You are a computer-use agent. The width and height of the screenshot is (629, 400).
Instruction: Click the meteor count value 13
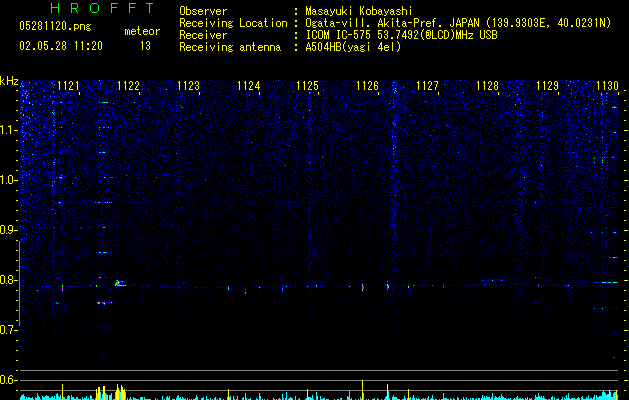point(145,46)
